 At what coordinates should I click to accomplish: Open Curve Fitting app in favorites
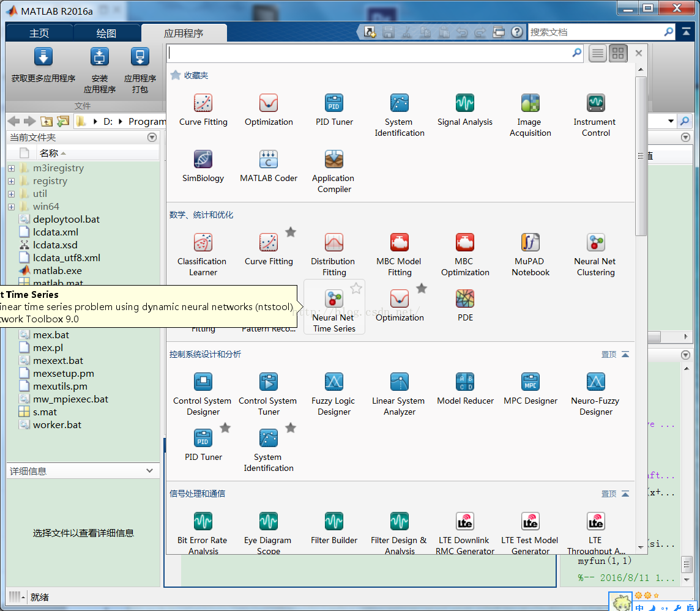[203, 110]
